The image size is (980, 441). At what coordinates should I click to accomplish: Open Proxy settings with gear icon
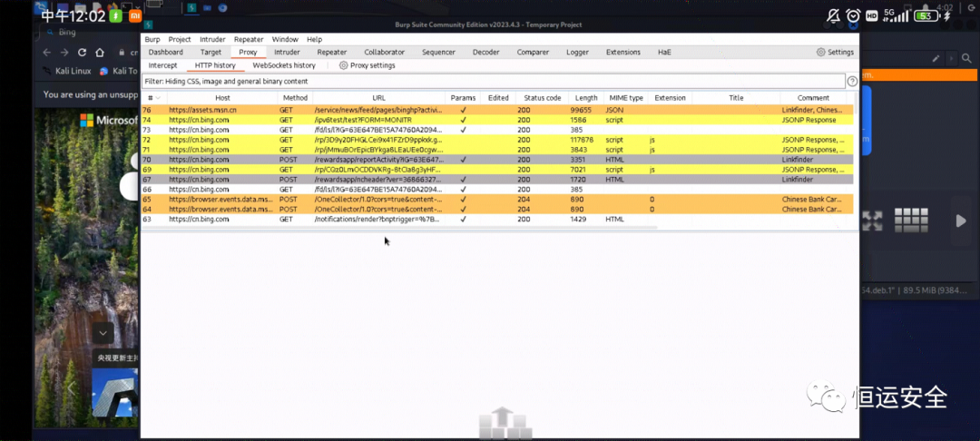[367, 65]
